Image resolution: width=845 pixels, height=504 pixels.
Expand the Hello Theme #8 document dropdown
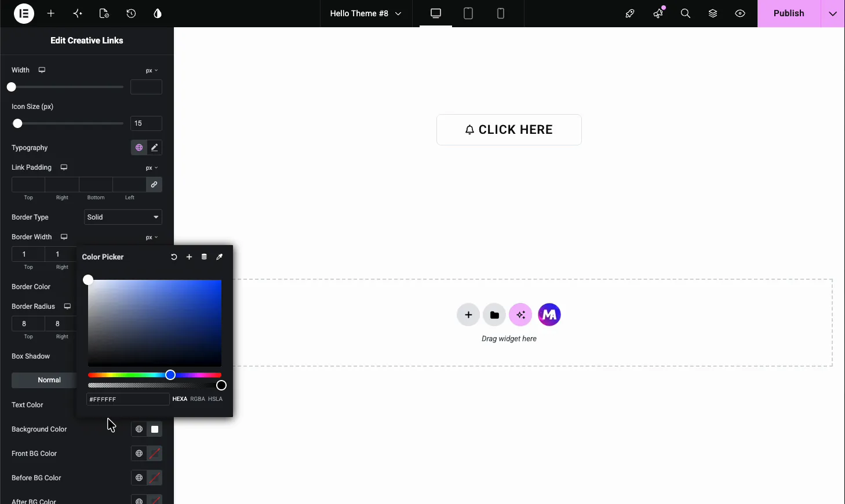[x=366, y=13]
